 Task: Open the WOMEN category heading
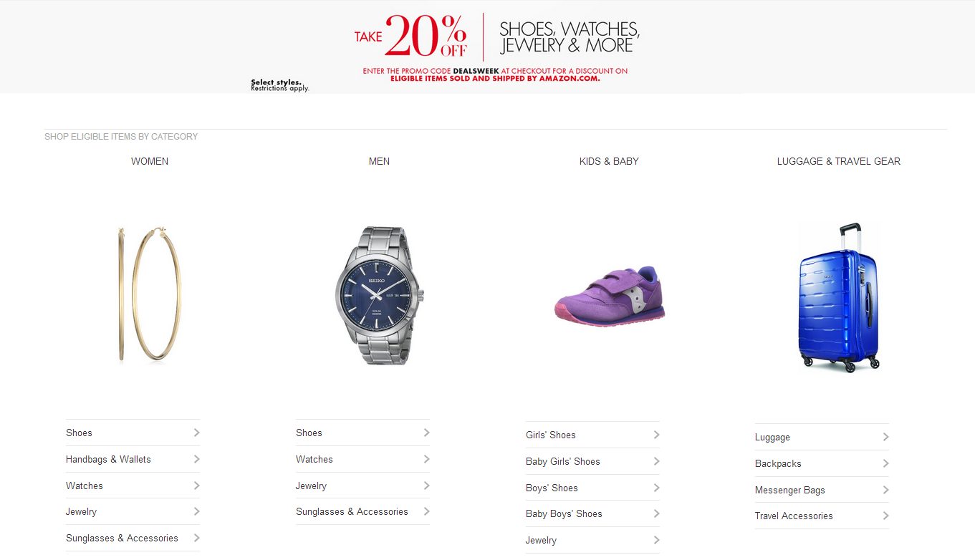(150, 161)
